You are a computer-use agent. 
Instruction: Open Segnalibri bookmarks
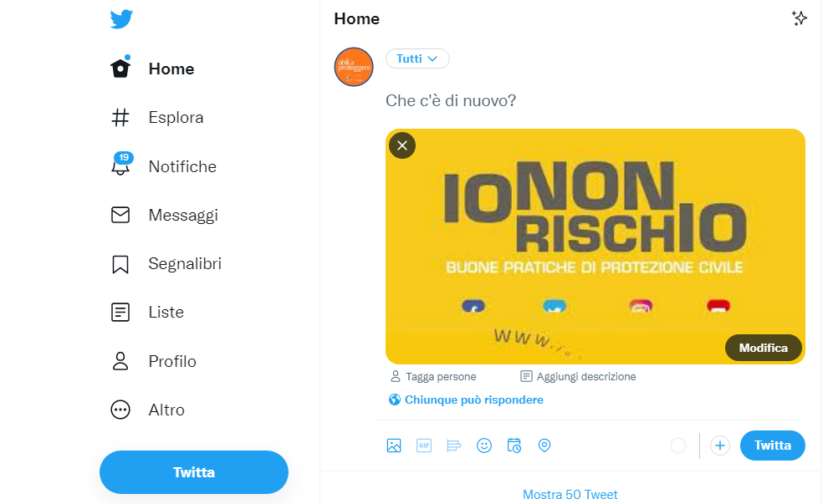pyautogui.click(x=166, y=264)
